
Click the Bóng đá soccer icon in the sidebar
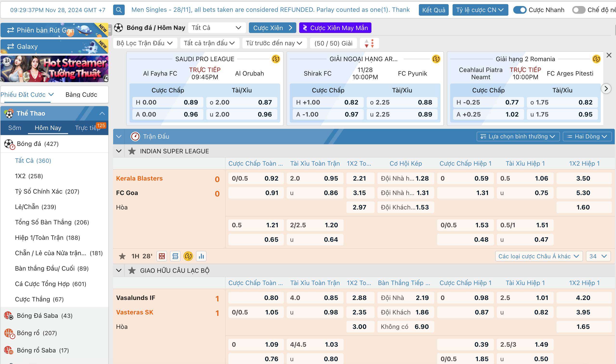coord(10,144)
